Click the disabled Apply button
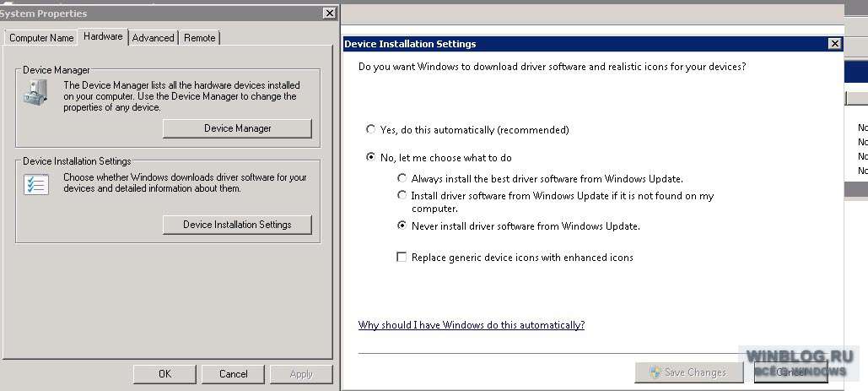868x391 pixels. tap(301, 374)
